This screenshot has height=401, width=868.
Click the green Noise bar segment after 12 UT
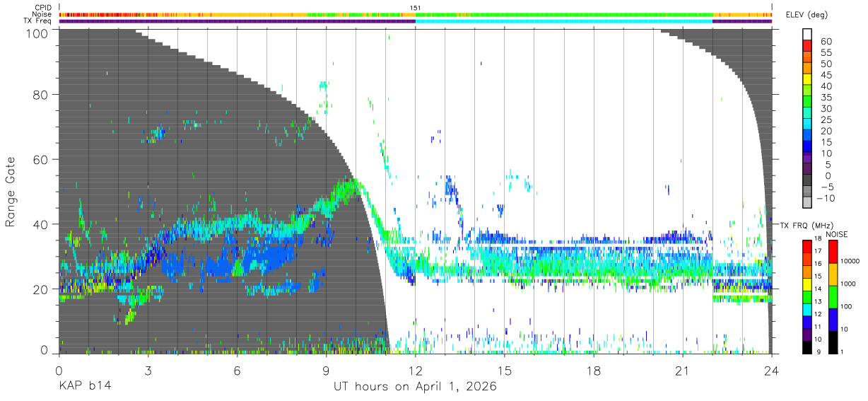565,14
